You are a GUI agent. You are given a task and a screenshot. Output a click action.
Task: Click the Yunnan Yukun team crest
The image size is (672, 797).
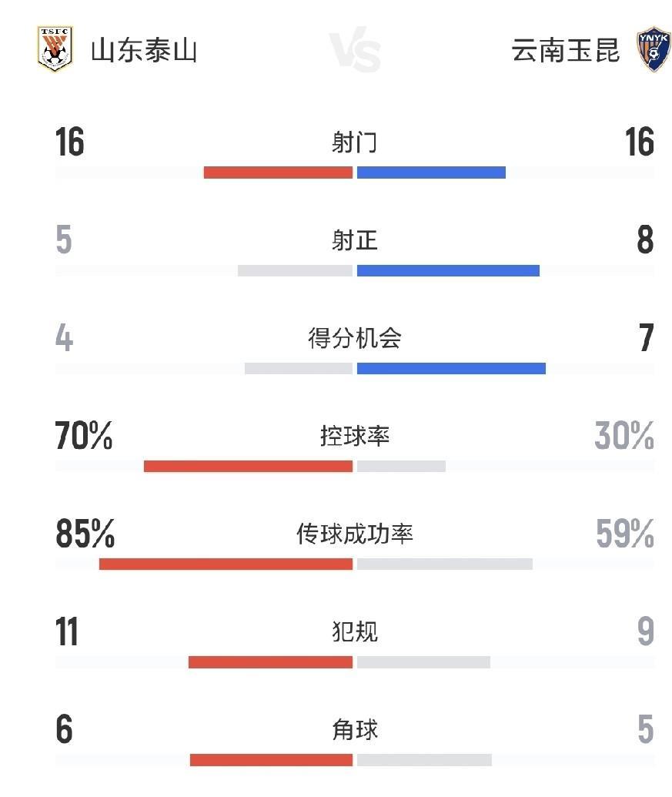pyautogui.click(x=654, y=50)
